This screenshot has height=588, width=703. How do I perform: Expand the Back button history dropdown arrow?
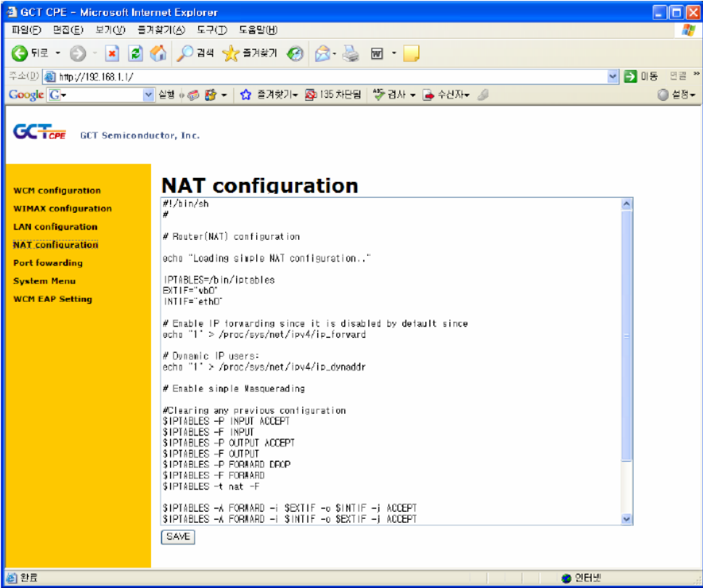58,53
